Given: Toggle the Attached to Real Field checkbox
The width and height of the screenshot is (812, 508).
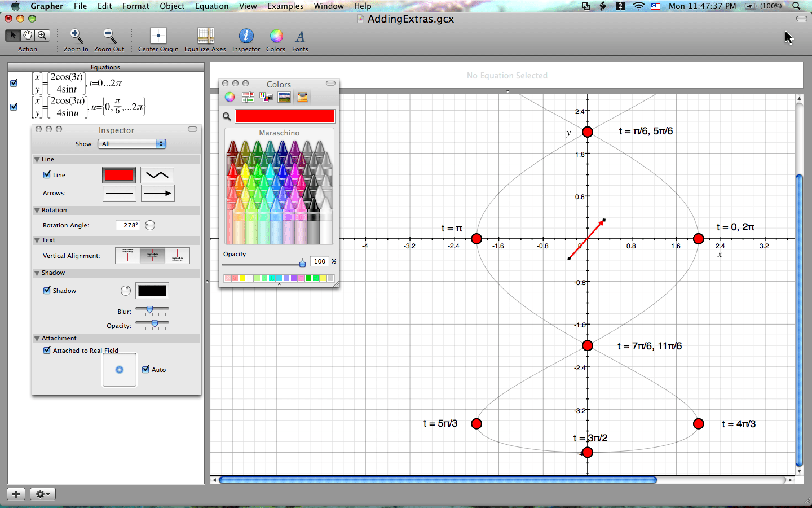Looking at the screenshot, I should point(47,350).
